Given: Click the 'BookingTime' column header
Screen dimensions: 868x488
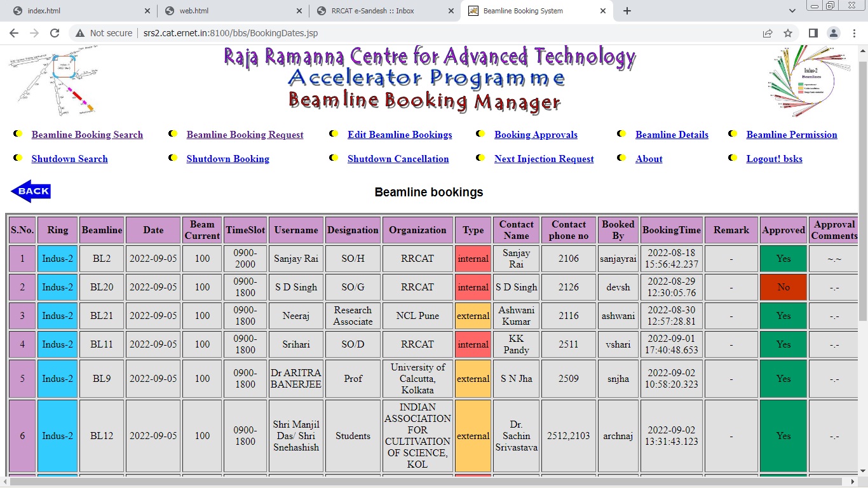Looking at the screenshot, I should point(672,230).
